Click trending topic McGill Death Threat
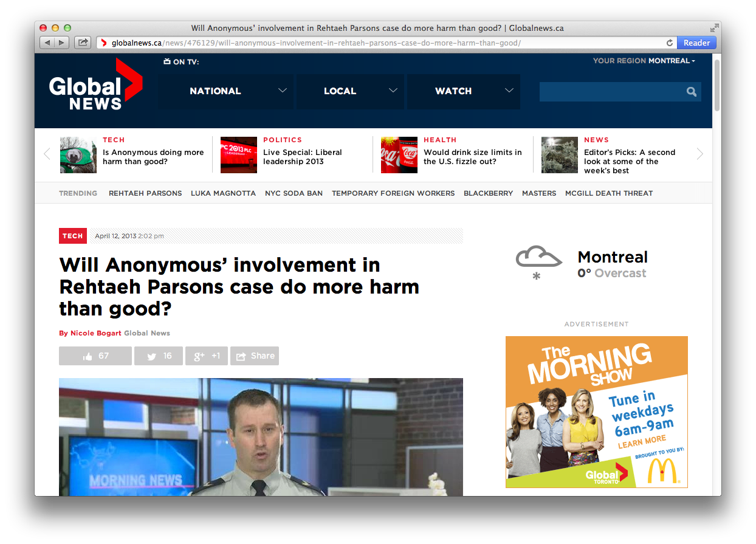 (x=609, y=193)
